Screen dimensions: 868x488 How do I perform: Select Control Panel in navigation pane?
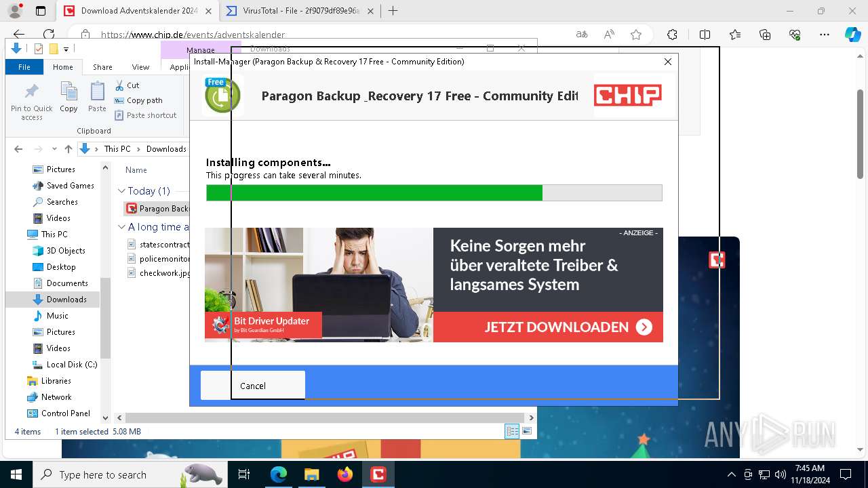click(66, 413)
